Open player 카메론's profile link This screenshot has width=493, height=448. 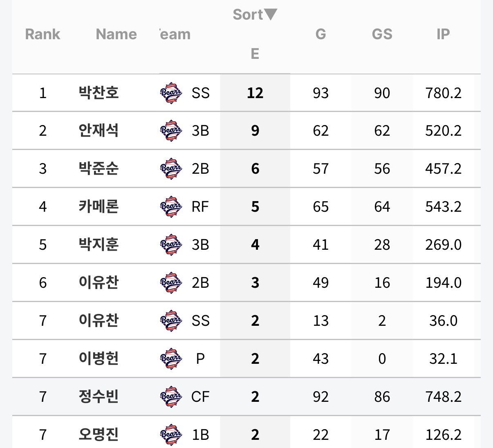[99, 206]
